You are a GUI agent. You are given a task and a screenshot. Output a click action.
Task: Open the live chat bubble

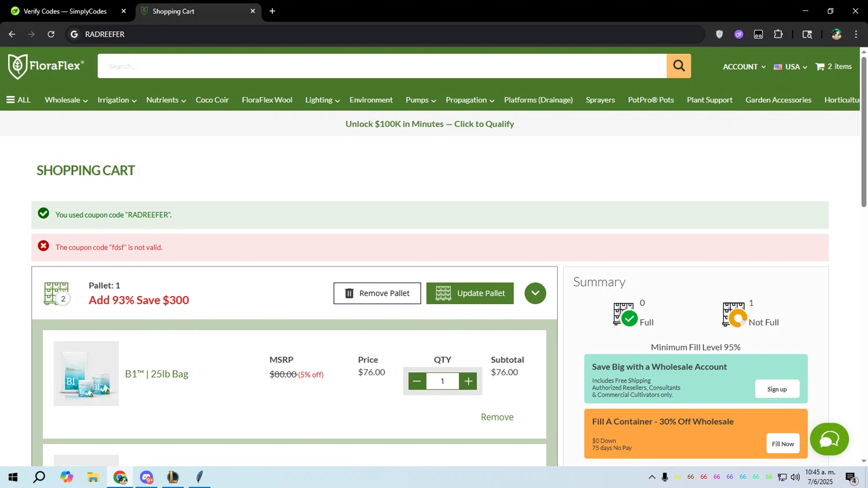pos(829,439)
